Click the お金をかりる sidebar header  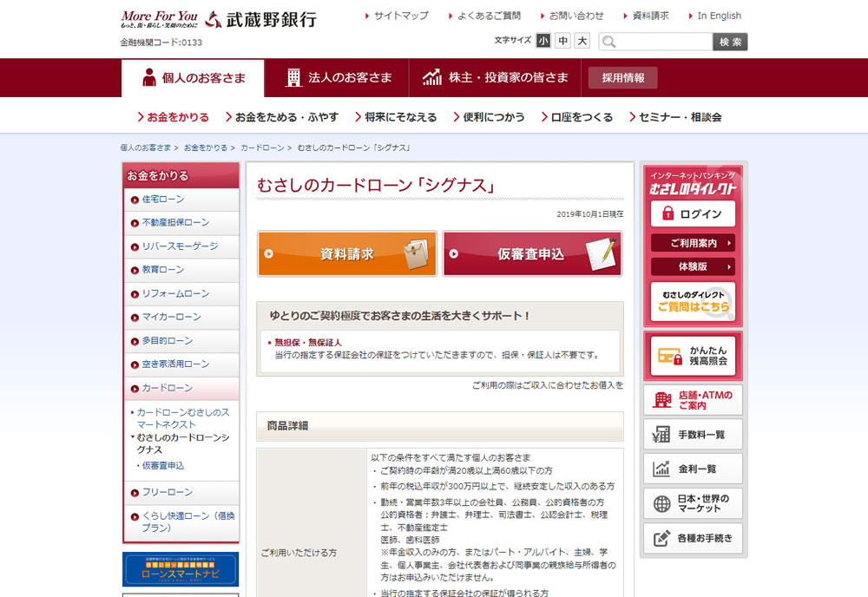point(181,176)
